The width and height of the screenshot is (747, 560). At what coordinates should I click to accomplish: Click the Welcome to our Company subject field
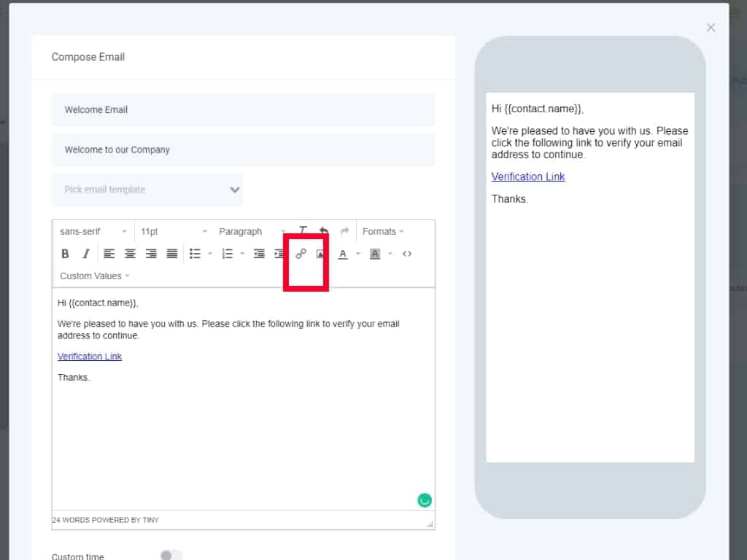[243, 149]
